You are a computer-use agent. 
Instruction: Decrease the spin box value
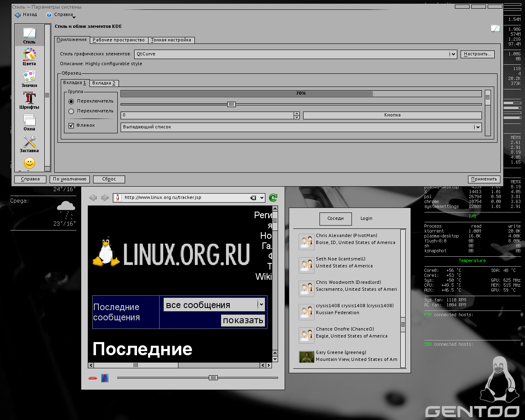click(x=297, y=117)
